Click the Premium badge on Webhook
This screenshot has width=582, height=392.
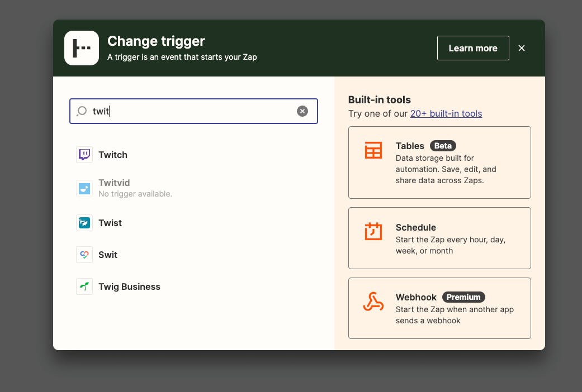(x=463, y=297)
